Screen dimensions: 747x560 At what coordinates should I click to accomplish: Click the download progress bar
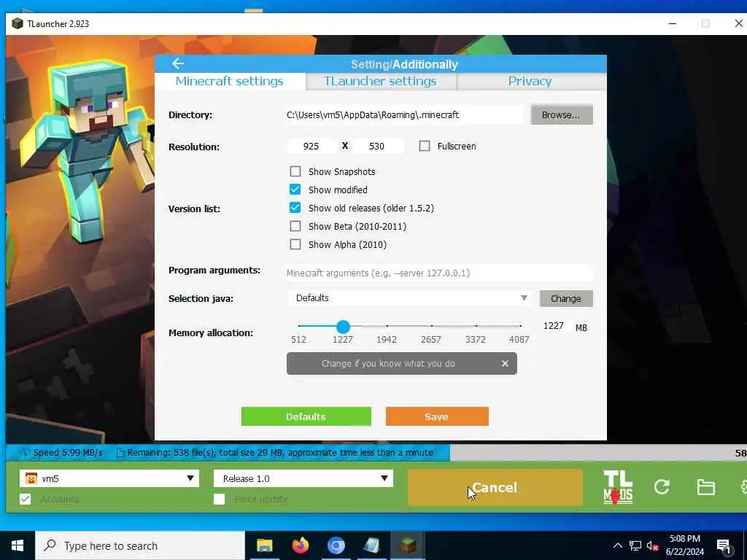click(x=376, y=452)
